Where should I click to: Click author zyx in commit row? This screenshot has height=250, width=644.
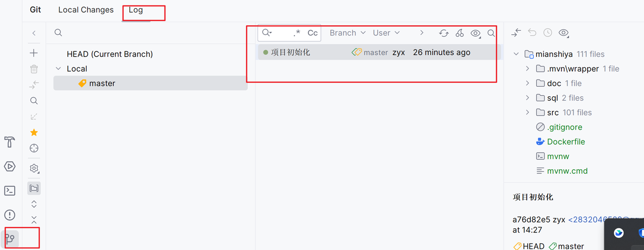[398, 52]
